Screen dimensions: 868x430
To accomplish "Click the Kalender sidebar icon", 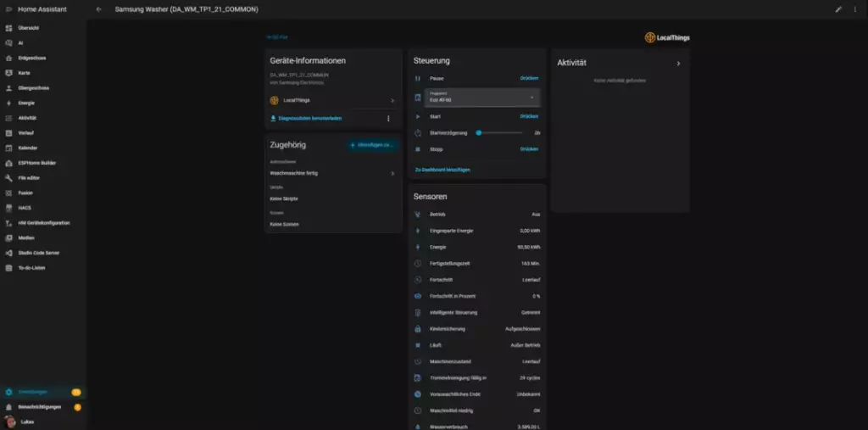I will tap(8, 148).
